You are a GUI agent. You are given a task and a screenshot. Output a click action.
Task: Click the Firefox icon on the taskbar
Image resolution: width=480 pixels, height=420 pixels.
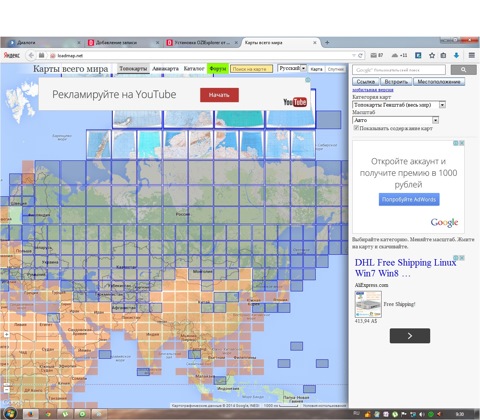click(31, 414)
